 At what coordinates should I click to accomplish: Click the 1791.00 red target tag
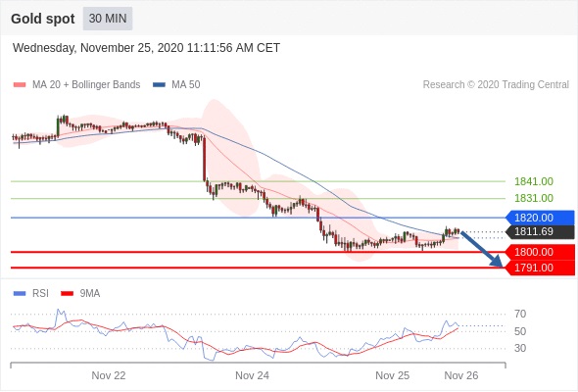click(540, 268)
